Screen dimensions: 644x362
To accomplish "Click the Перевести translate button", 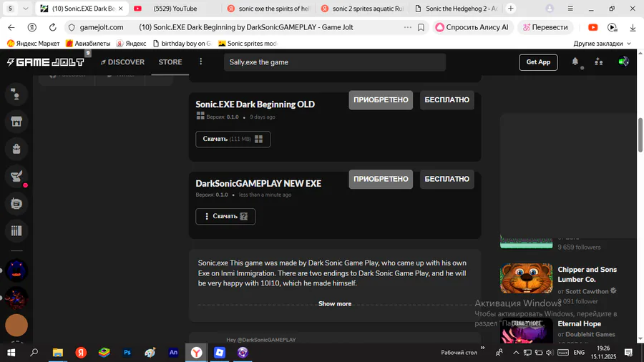I will [545, 27].
